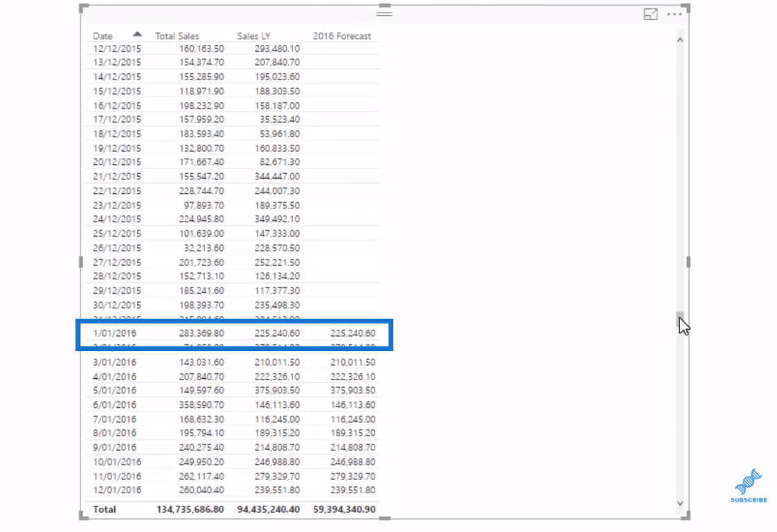This screenshot has height=532, width=777.
Task: Select the 16/12/2015 date cell
Action: (117, 105)
